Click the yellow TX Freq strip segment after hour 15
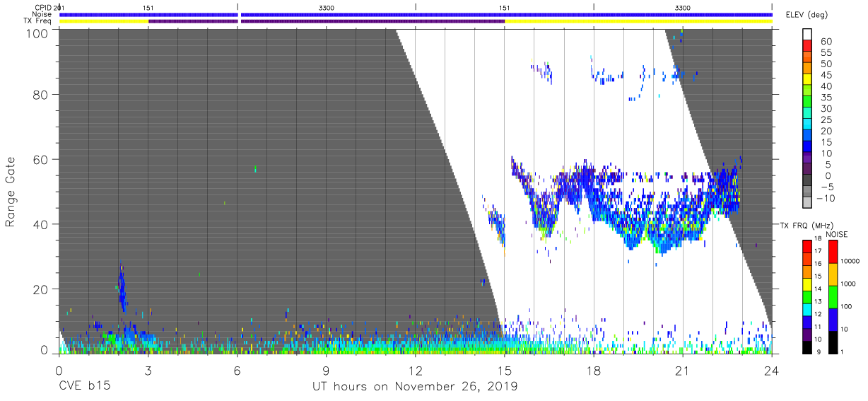 pyautogui.click(x=638, y=21)
